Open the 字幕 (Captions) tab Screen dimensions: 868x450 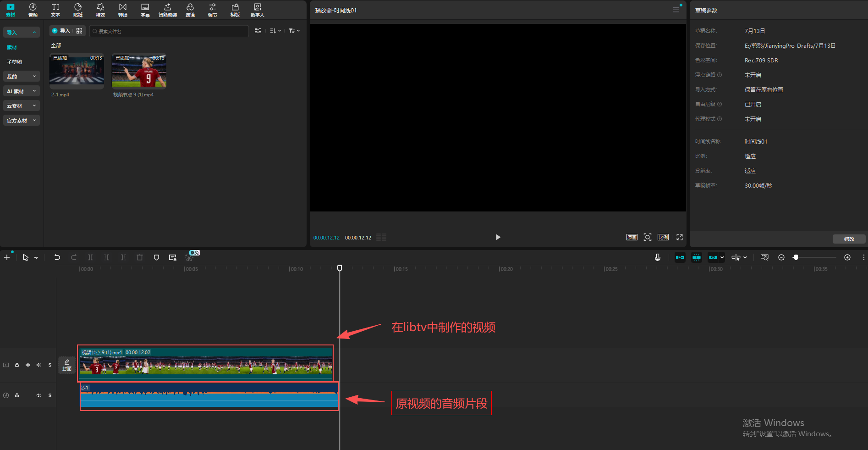pos(145,10)
